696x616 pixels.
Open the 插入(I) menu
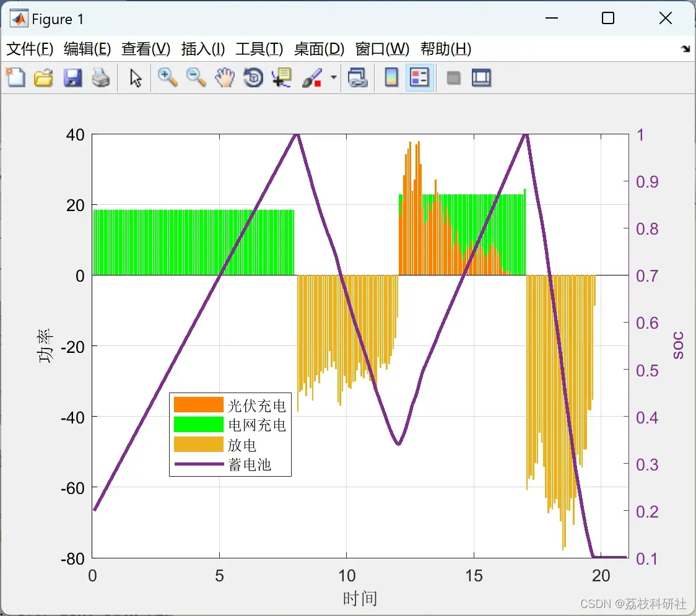click(x=203, y=49)
